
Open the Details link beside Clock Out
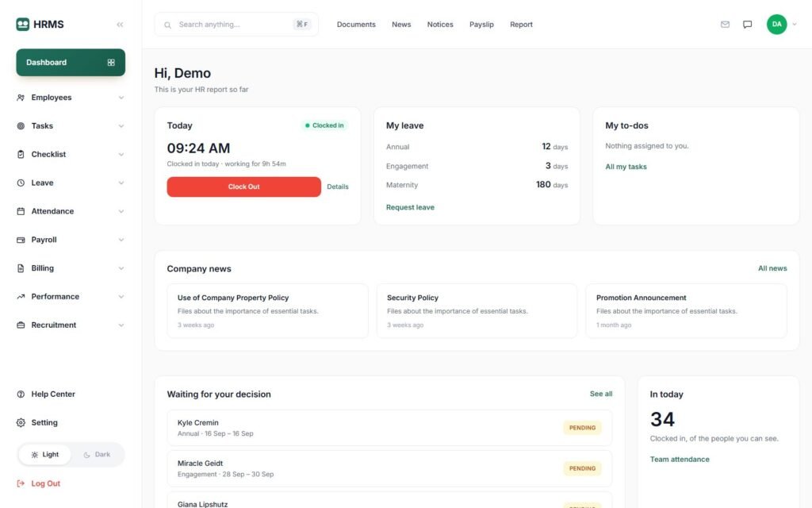[x=338, y=187]
